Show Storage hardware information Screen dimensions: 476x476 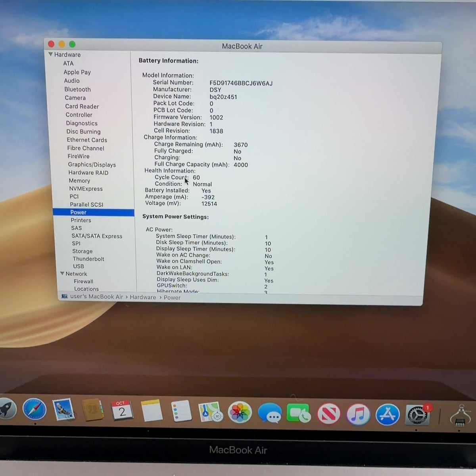coord(82,251)
